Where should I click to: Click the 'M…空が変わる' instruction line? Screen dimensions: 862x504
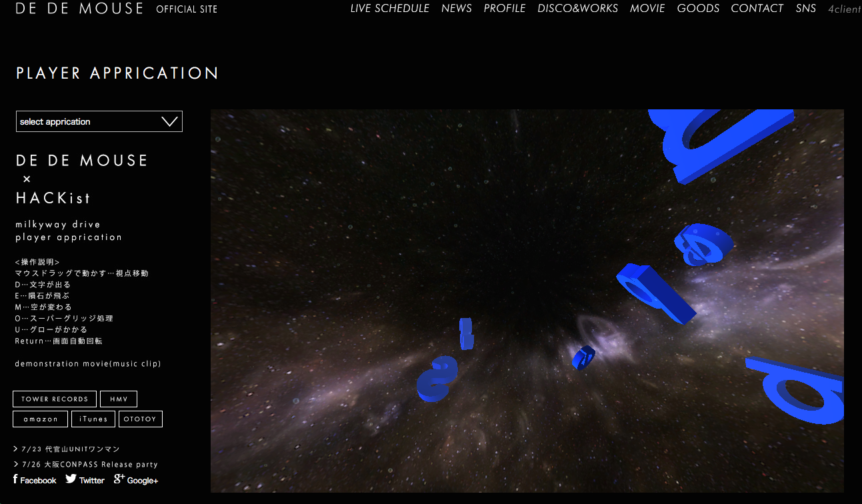coord(43,307)
